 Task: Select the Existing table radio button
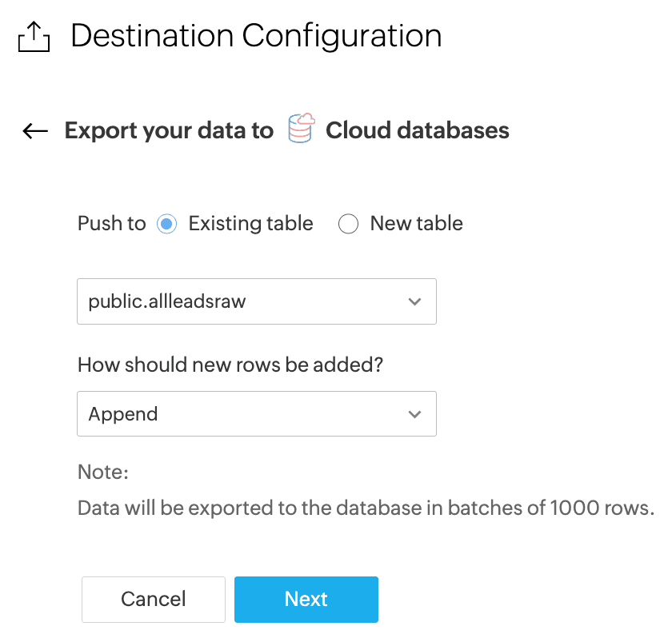point(166,224)
